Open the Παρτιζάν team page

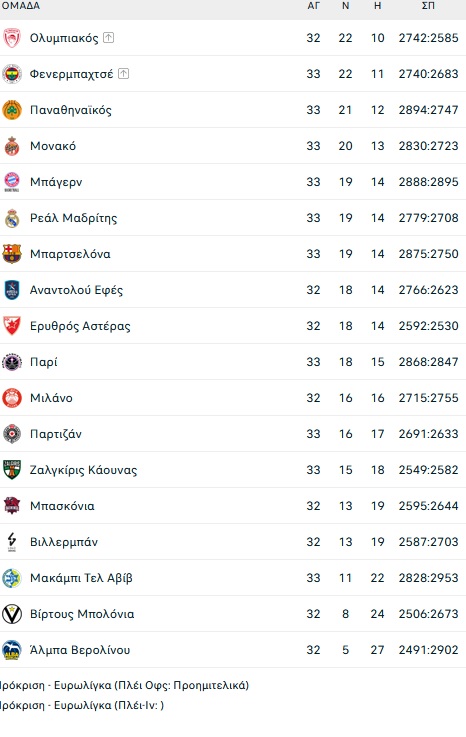[56, 434]
